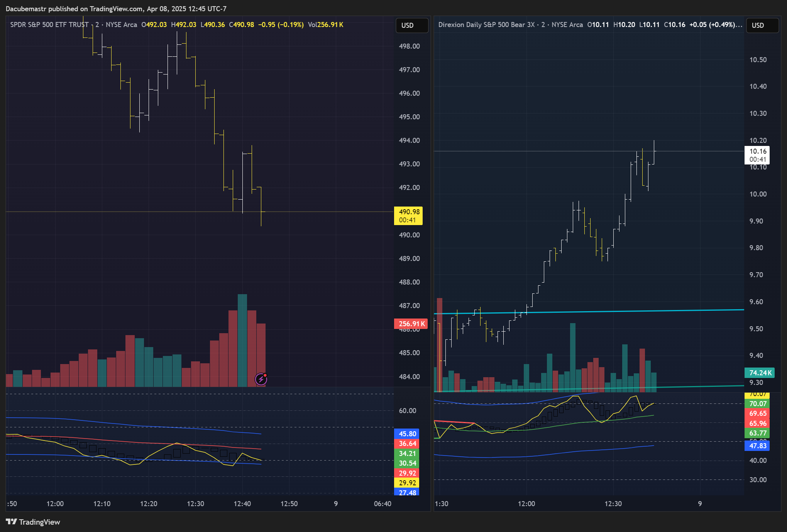Click the yellow 29.92 indicator value label
Viewport: 787px width, 532px height.
pyautogui.click(x=407, y=483)
